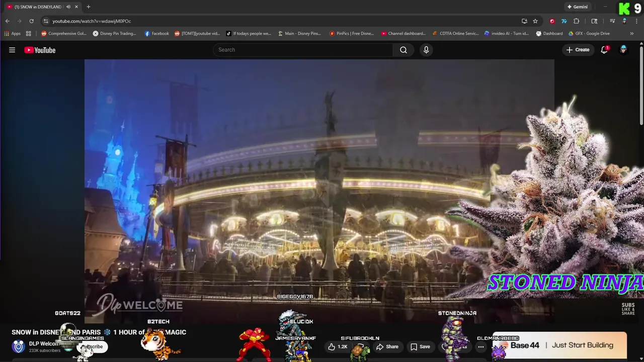The image size is (644, 362).
Task: Open the YouTube account avatar menu
Action: tap(623, 50)
